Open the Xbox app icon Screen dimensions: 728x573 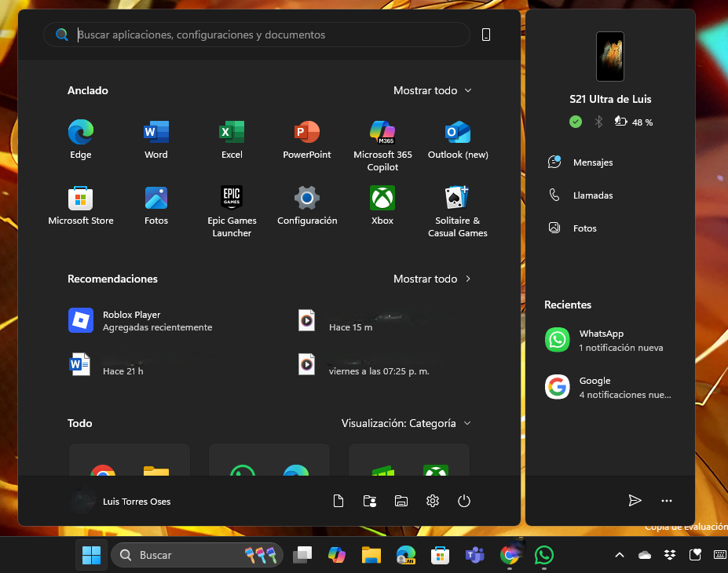pyautogui.click(x=382, y=199)
